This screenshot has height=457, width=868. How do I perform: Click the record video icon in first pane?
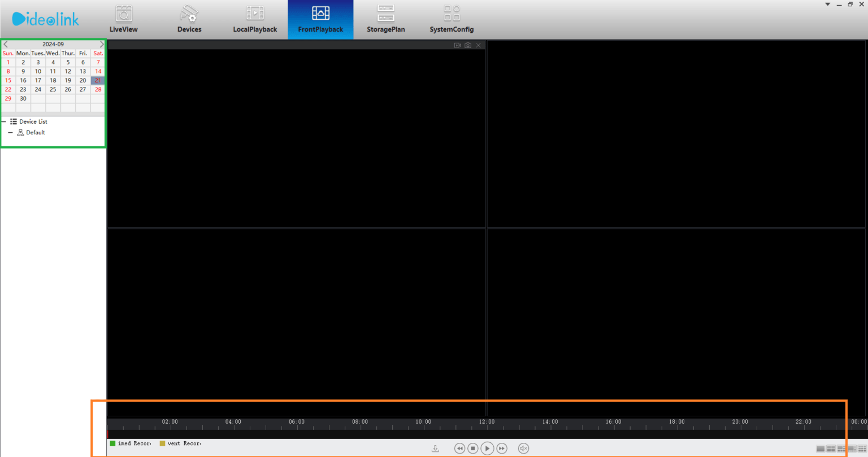coord(458,45)
